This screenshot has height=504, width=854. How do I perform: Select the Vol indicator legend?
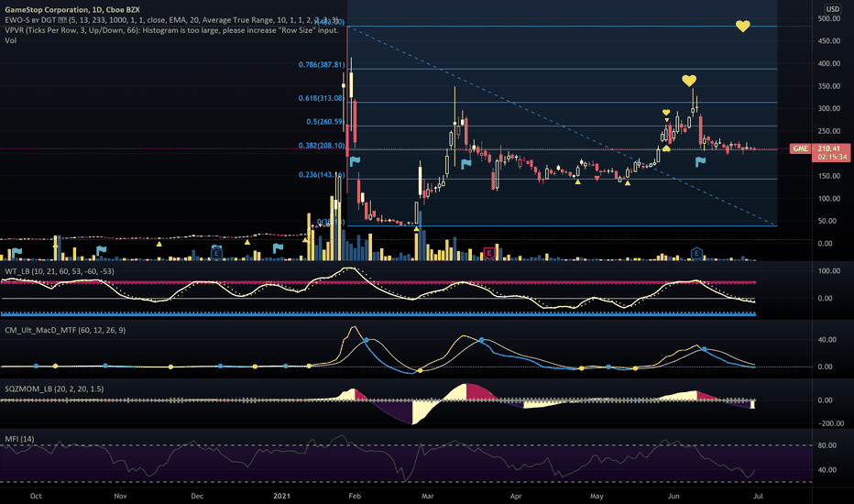[x=10, y=40]
